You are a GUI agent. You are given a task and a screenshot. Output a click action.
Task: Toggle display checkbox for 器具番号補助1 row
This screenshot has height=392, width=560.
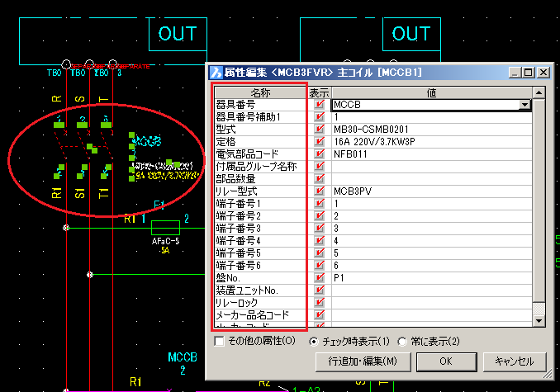[x=320, y=117]
